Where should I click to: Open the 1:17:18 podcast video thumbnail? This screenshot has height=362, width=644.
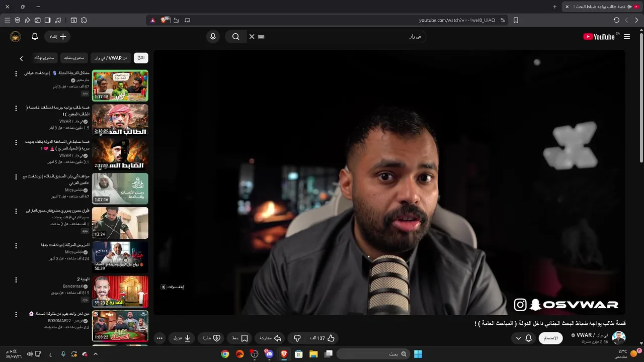coord(120,85)
